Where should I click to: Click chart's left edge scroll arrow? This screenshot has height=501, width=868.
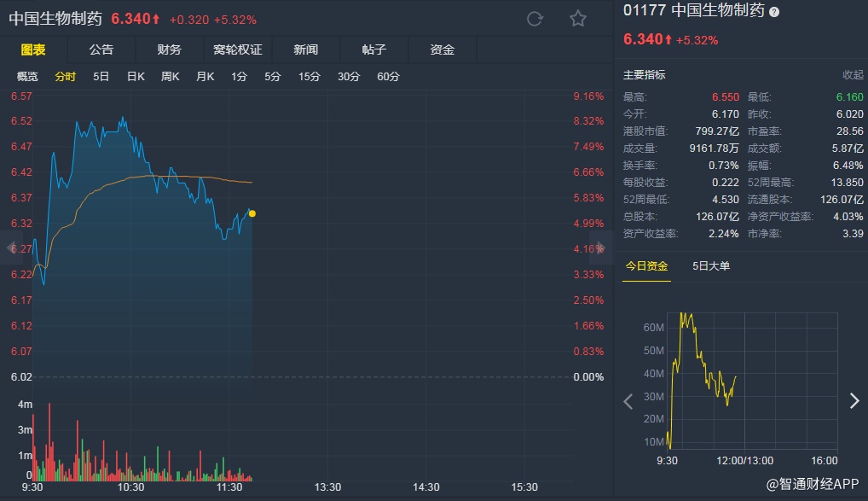point(11,248)
